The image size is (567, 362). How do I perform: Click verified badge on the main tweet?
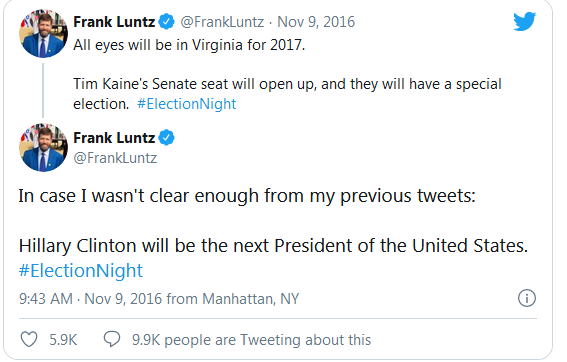click(166, 138)
